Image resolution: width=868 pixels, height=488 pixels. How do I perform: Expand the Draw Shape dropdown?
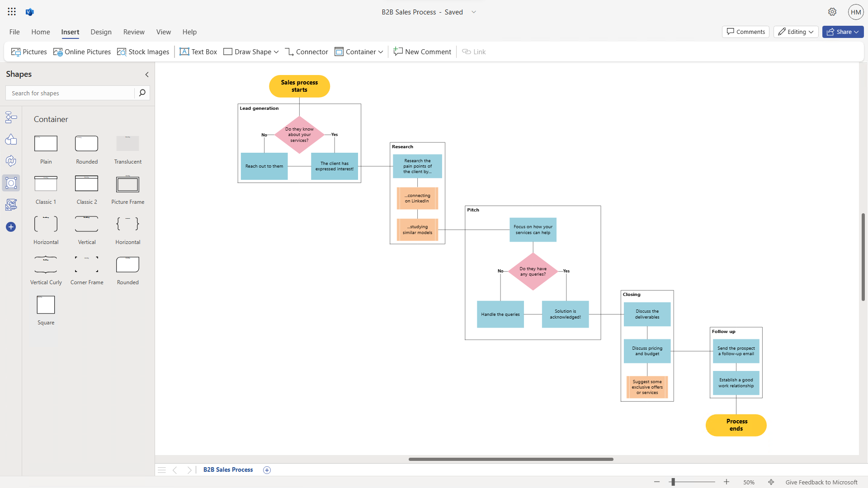tap(276, 52)
